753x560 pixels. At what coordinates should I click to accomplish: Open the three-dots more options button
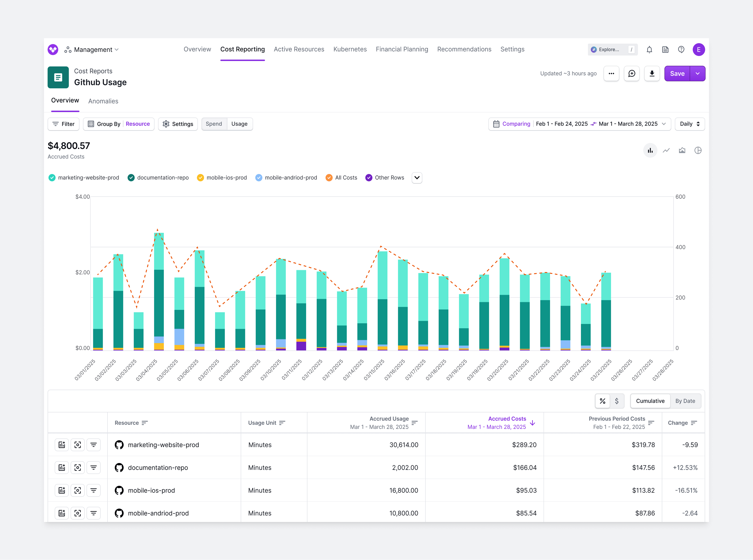[x=611, y=74]
